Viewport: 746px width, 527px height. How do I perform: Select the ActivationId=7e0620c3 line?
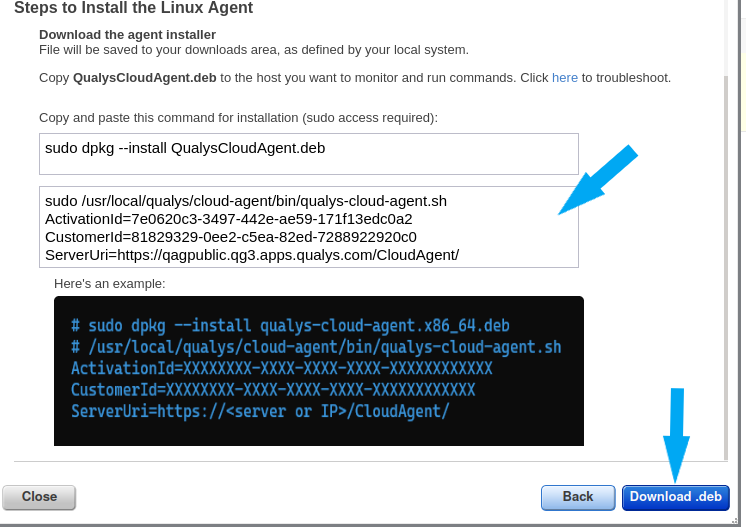click(x=229, y=219)
